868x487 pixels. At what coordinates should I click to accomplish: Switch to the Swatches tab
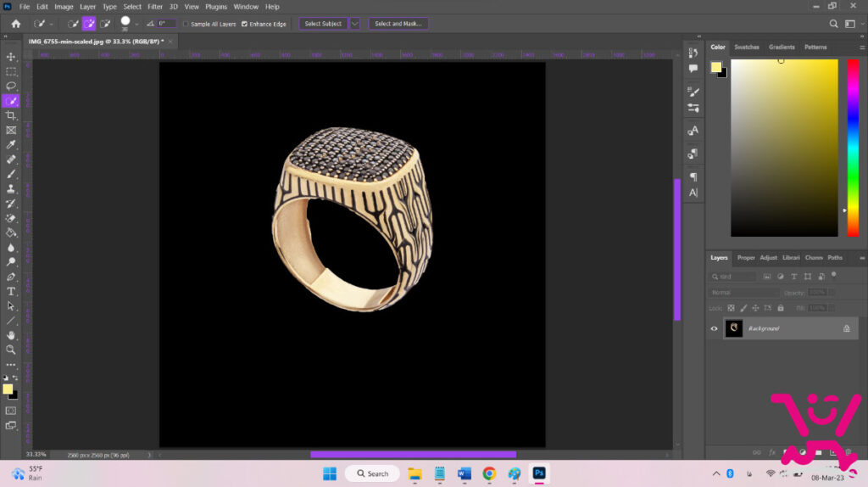pyautogui.click(x=746, y=48)
